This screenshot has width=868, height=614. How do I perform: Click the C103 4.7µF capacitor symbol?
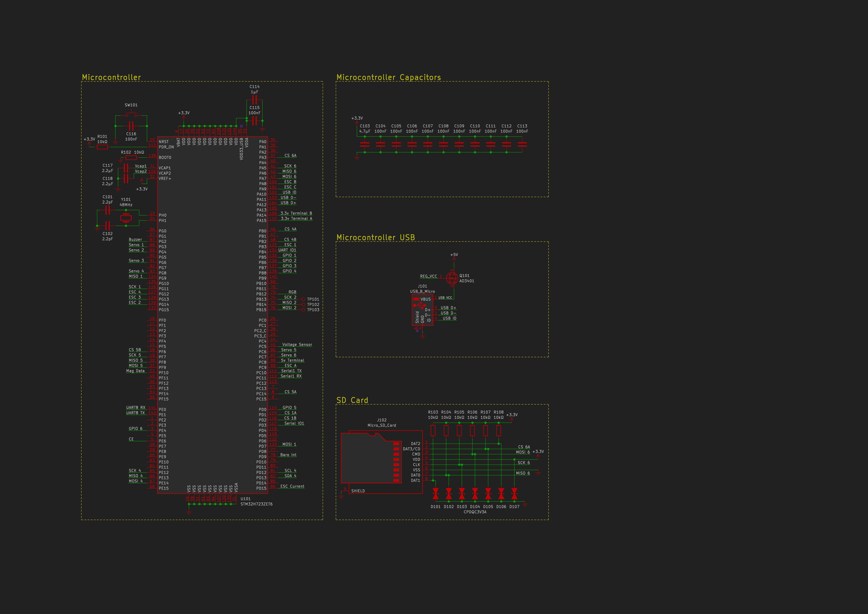tap(365, 144)
